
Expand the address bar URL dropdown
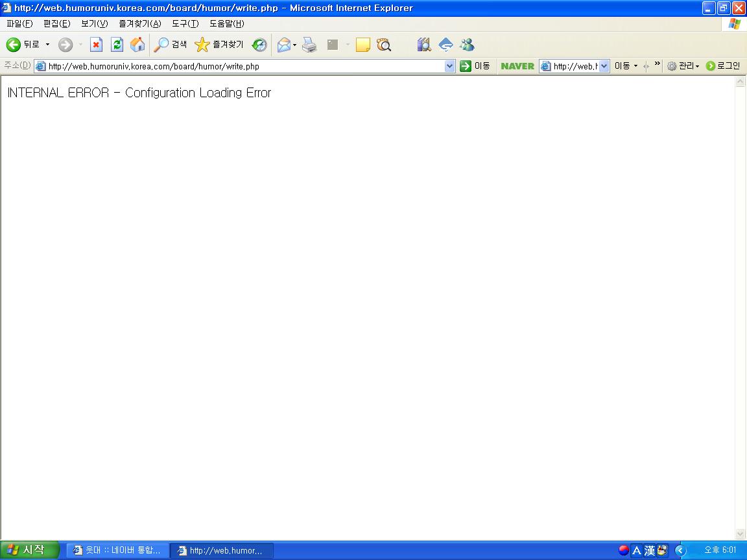(x=450, y=66)
